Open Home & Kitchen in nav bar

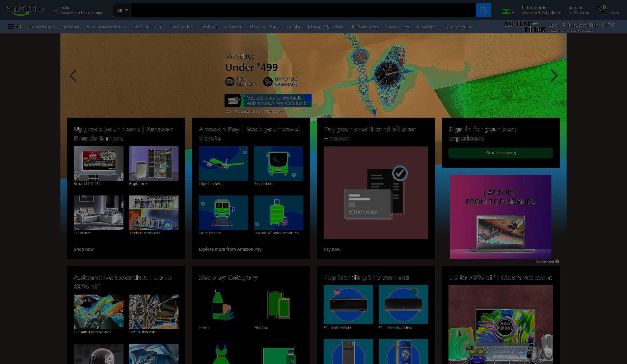pyautogui.click(x=325, y=27)
